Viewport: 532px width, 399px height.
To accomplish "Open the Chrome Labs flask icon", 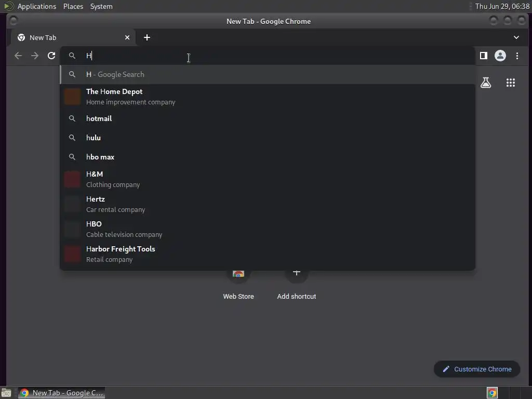I will coord(486,83).
